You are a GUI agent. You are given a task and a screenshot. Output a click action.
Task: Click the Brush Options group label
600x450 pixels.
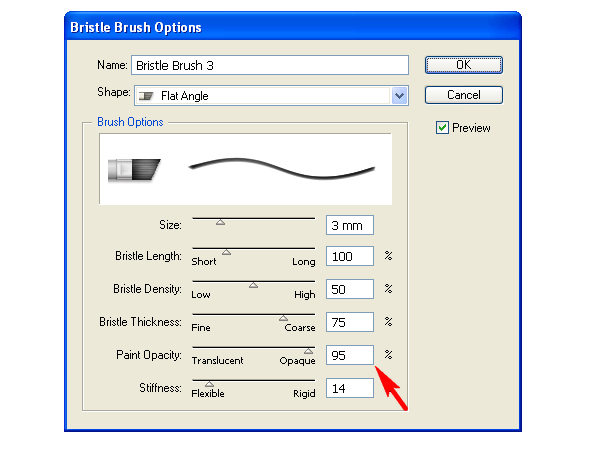(x=130, y=122)
